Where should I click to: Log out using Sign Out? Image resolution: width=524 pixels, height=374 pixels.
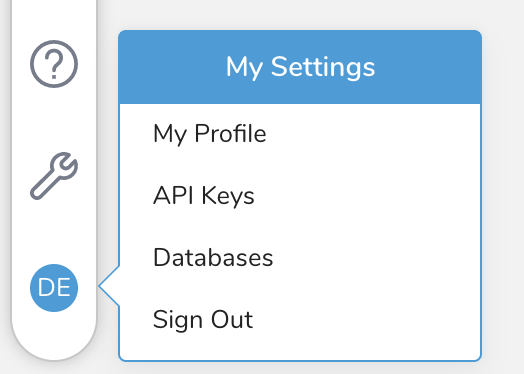click(203, 320)
